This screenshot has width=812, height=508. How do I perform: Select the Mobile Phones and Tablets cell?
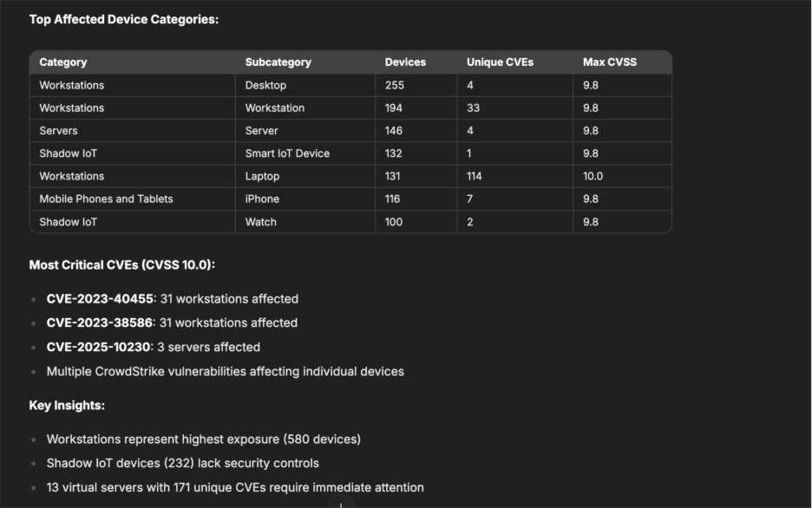point(106,199)
